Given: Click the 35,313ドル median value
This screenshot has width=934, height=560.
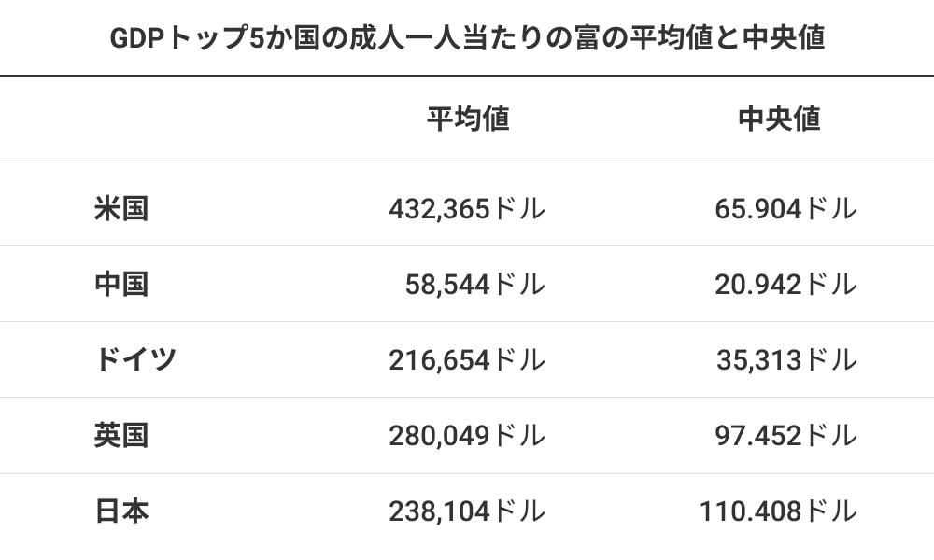Looking at the screenshot, I should pos(786,359).
